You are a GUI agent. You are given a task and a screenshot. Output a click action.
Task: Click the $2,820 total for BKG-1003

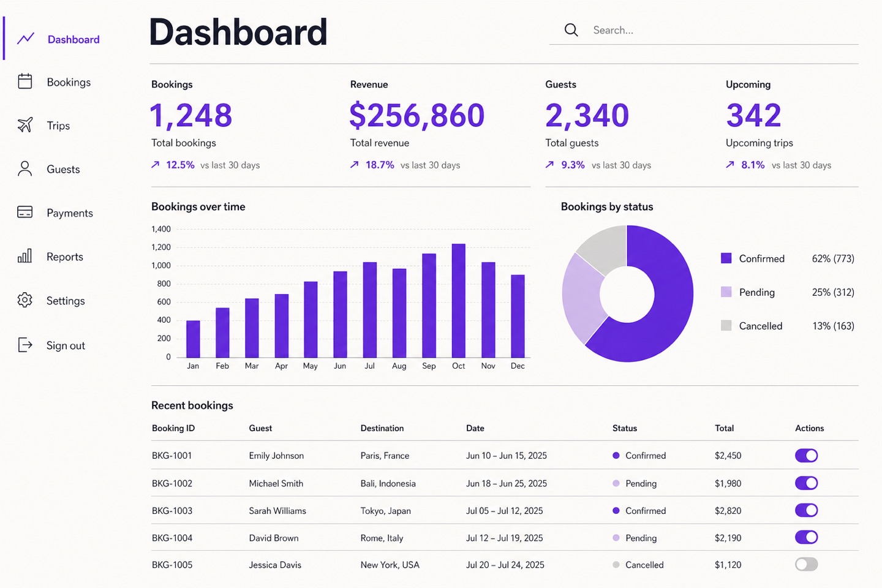(x=728, y=511)
